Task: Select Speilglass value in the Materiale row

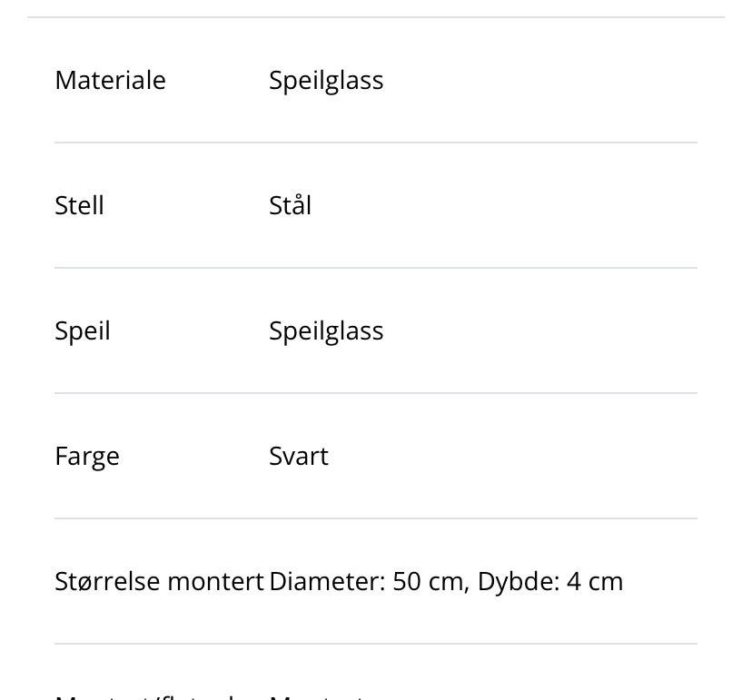Action: 326,80
